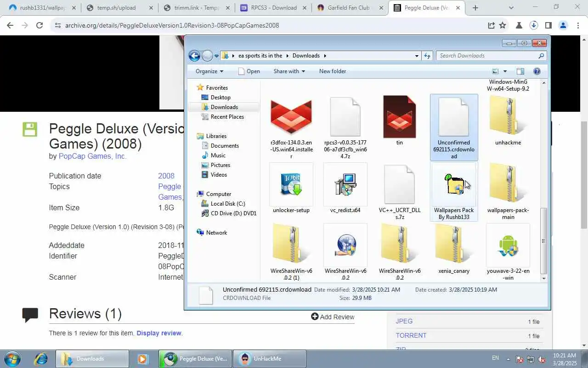This screenshot has height=368, width=588.
Task: Bookmark this page with the star icon
Action: (503, 25)
